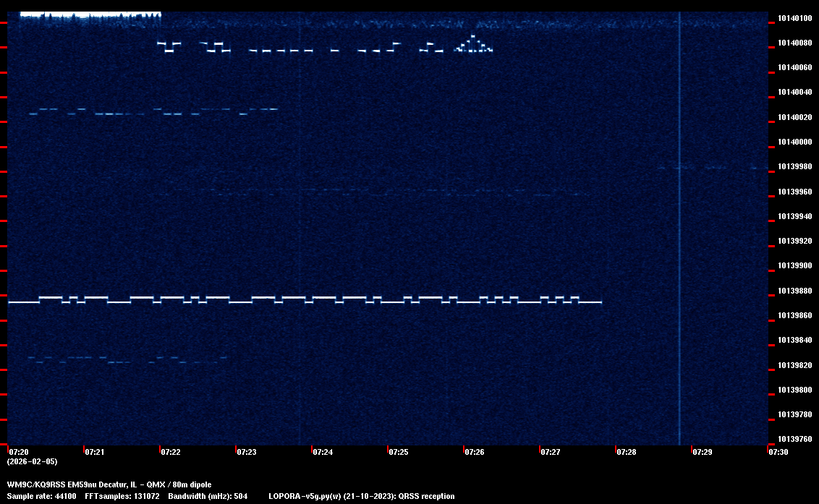
Task: Click the 10139760 frequency label
Action: (794, 439)
